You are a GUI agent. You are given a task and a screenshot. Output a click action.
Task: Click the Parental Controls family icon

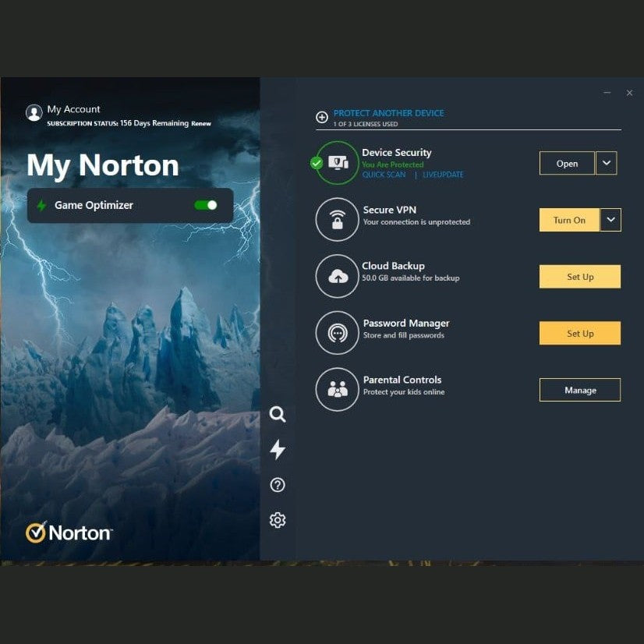(337, 389)
